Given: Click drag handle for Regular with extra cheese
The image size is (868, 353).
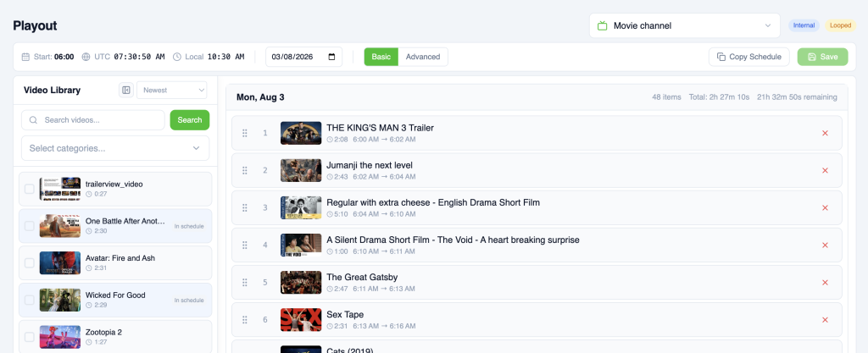Looking at the screenshot, I should click(x=245, y=207).
